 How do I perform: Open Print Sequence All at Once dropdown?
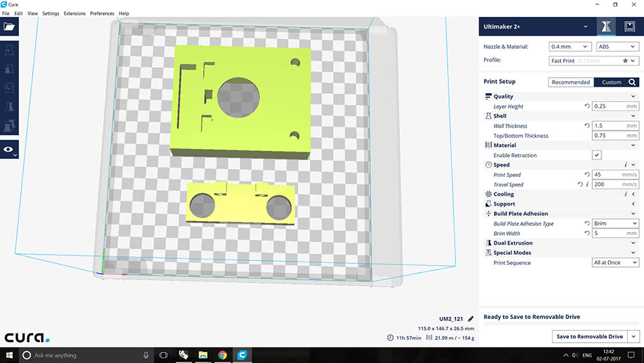pos(615,263)
